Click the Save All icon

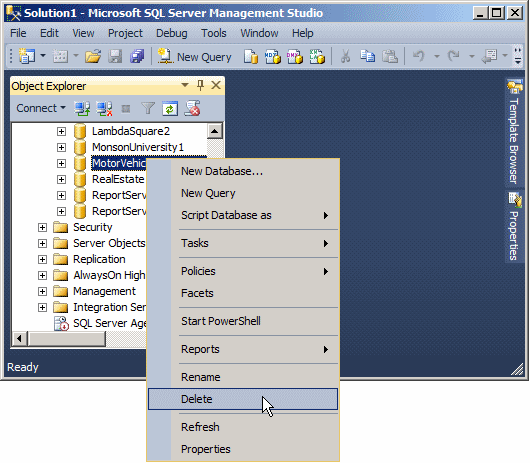(x=137, y=56)
